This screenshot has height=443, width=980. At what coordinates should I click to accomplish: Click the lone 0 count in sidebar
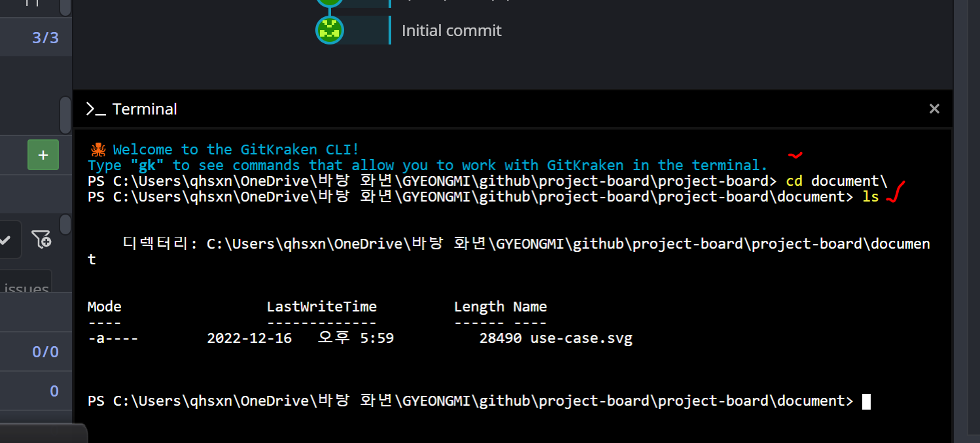54,391
